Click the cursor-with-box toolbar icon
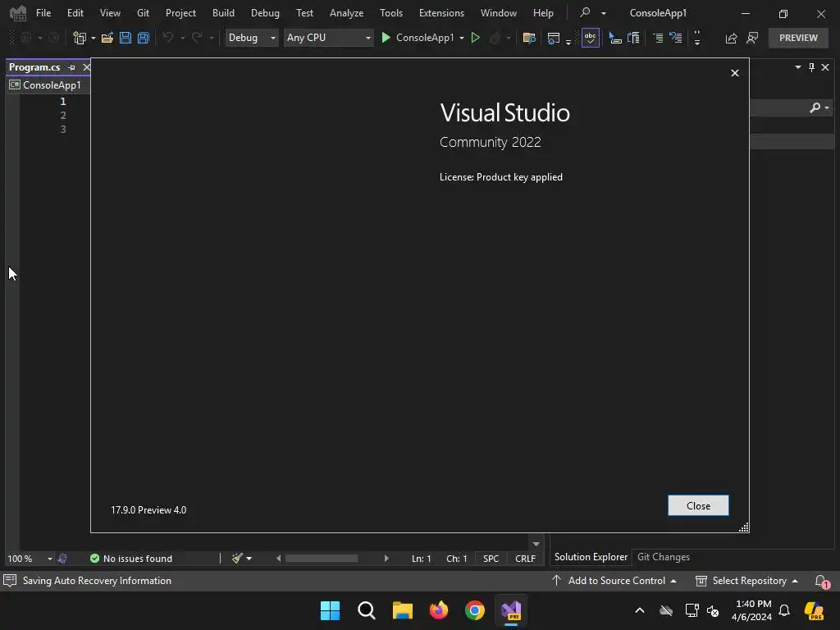The image size is (840, 630). (615, 38)
